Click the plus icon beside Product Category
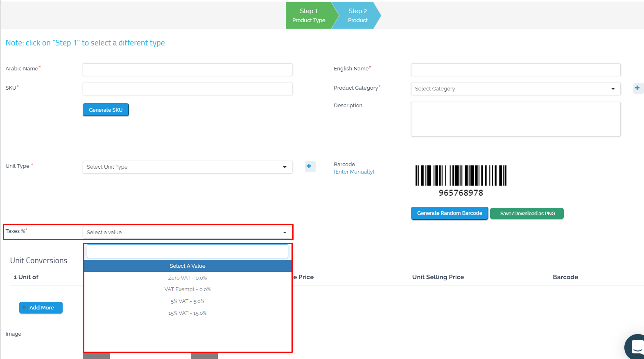Screen dimensions: 644x359 tap(637, 88)
